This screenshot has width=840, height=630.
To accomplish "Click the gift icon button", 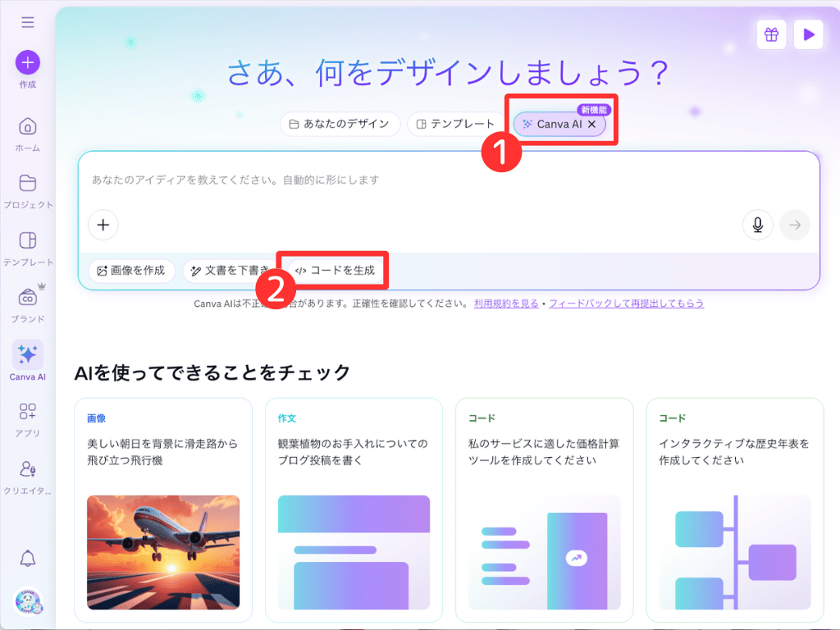I will 771,34.
